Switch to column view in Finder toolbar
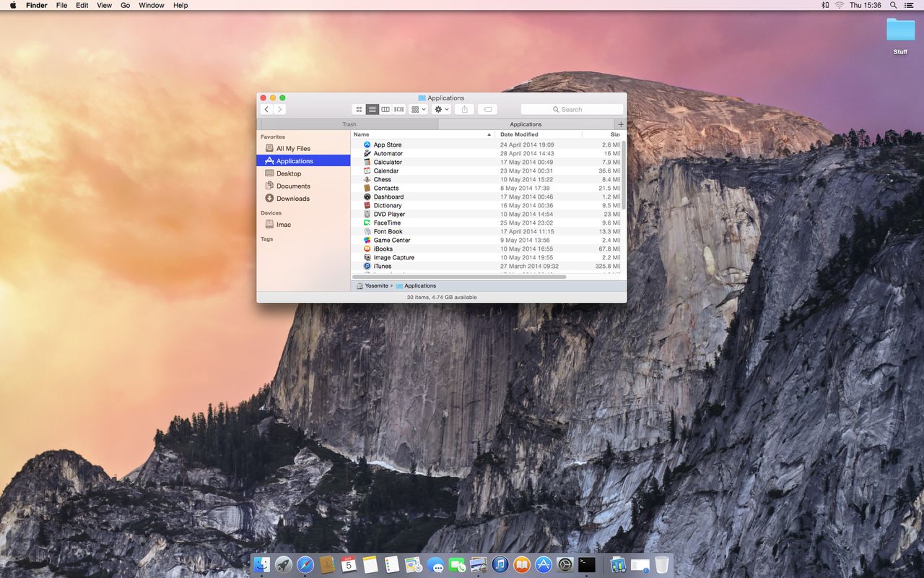924x578 pixels. click(385, 109)
